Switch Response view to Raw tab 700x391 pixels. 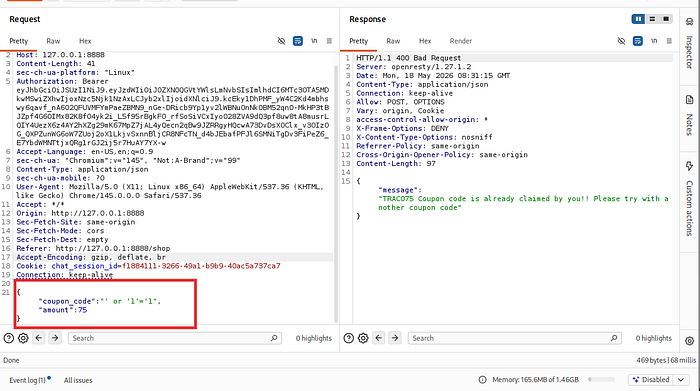tap(393, 41)
